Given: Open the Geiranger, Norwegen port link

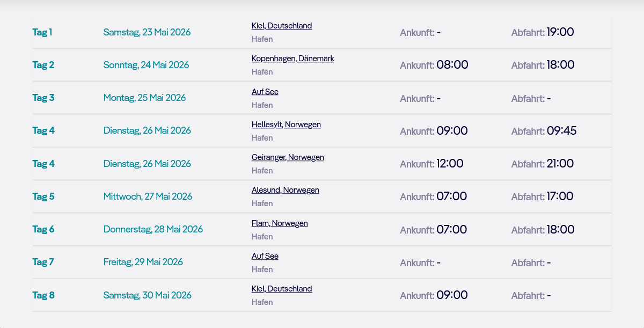Looking at the screenshot, I should point(288,157).
